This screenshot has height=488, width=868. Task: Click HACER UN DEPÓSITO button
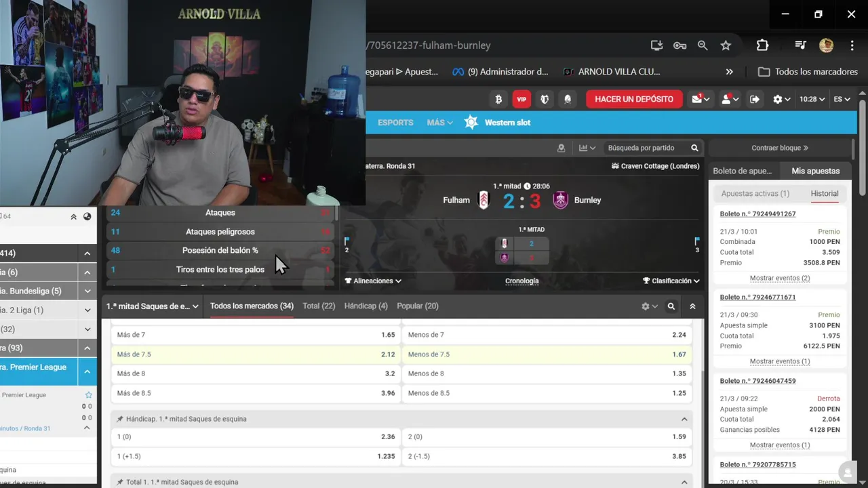point(634,99)
